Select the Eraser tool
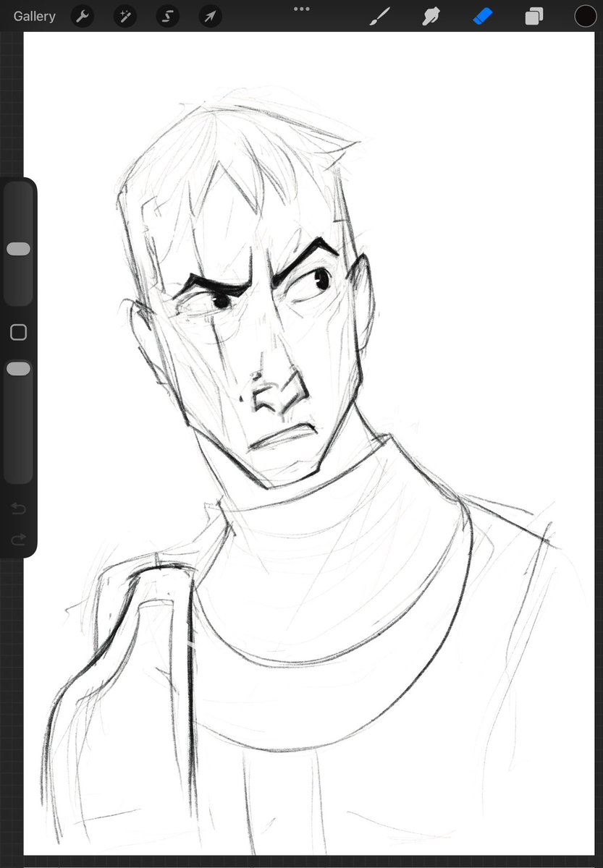The image size is (603, 868). tap(483, 16)
